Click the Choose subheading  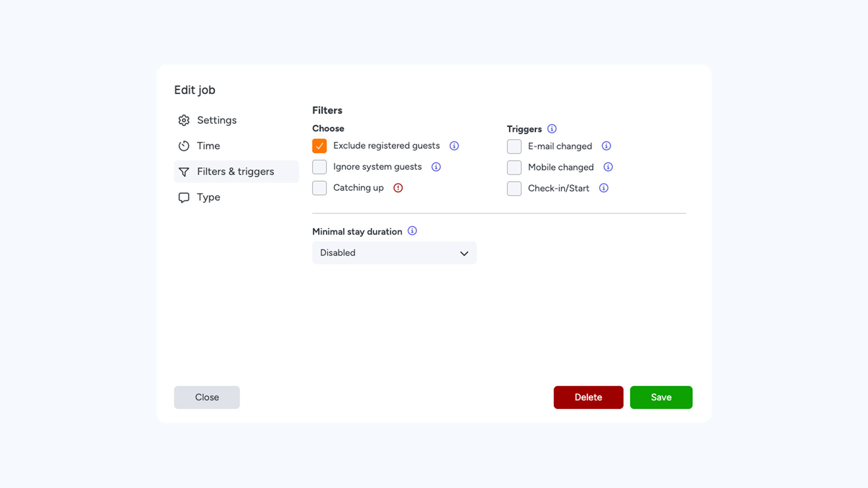point(328,128)
